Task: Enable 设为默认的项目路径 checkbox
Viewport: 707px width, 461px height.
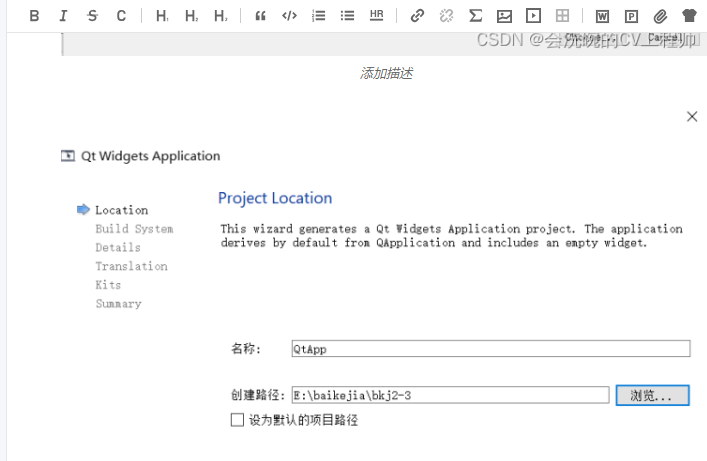Action: pyautogui.click(x=237, y=420)
